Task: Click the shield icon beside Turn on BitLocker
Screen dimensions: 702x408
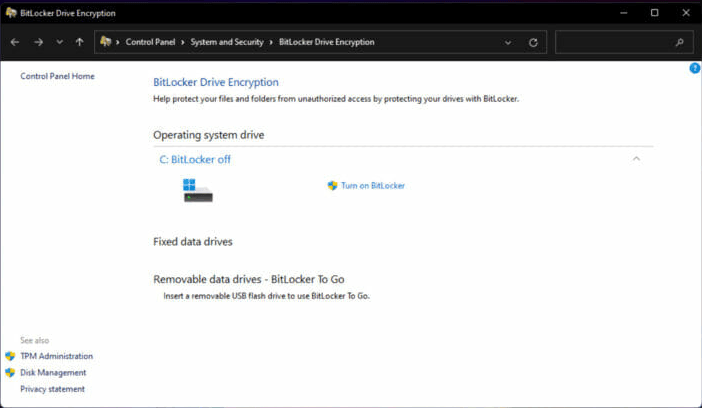Action: [332, 185]
